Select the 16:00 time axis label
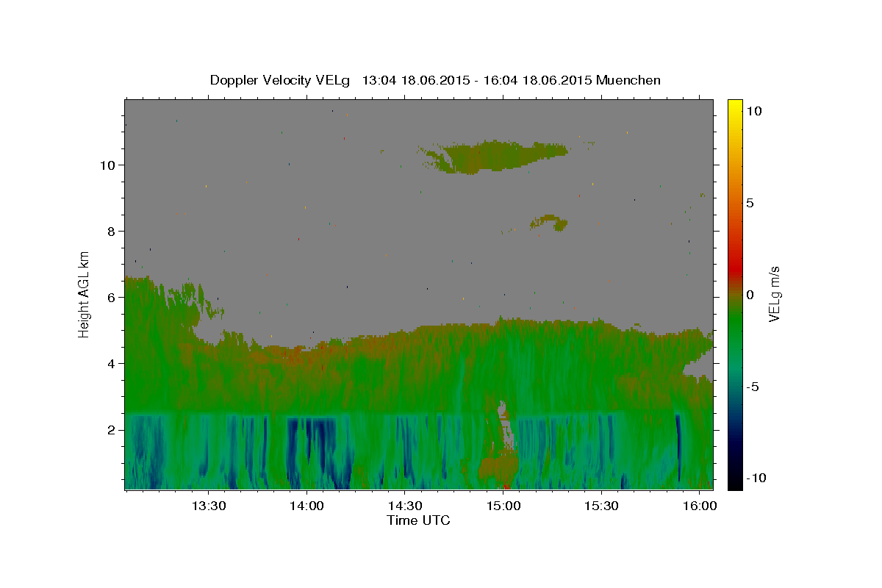 coord(700,506)
